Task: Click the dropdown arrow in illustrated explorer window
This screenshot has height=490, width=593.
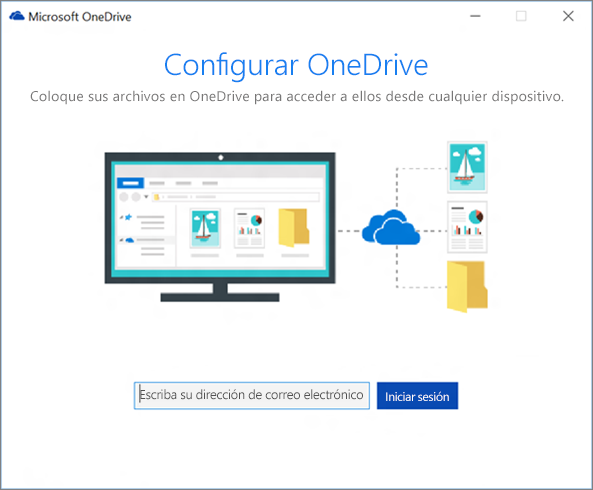Action: point(146,197)
